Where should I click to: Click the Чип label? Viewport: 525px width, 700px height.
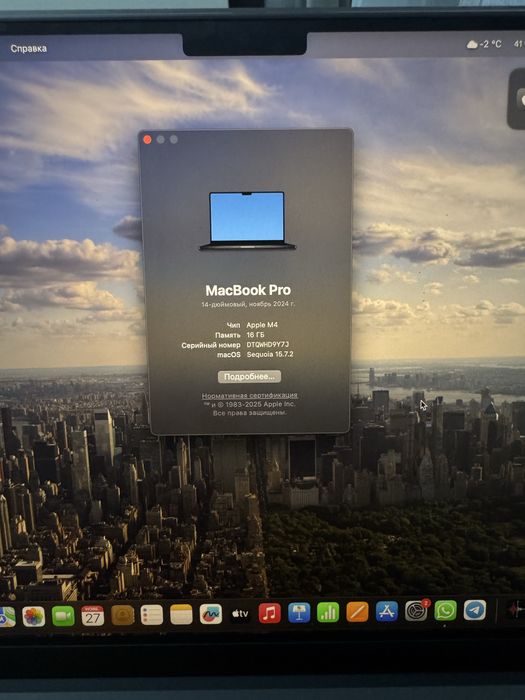click(x=233, y=325)
